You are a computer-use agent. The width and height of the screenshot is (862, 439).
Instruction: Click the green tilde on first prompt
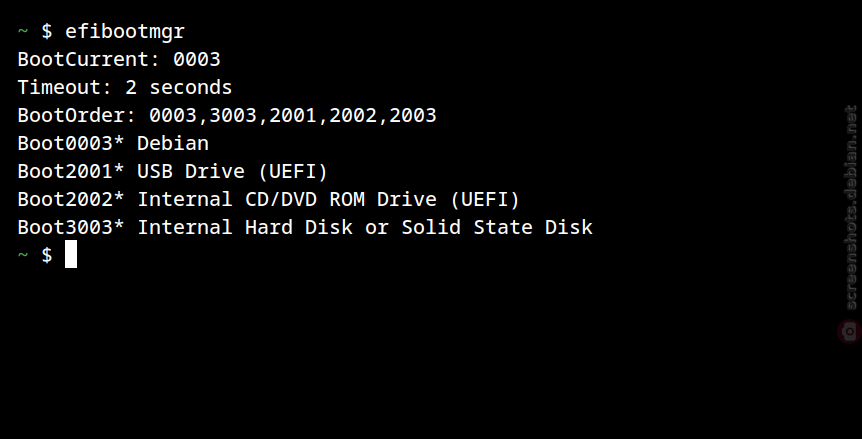pyautogui.click(x=23, y=31)
